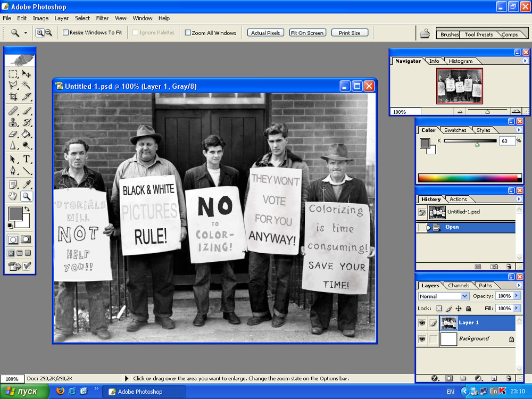This screenshot has width=532, height=399.
Task: Expand the layer Opacity slider arrow
Action: click(x=517, y=296)
